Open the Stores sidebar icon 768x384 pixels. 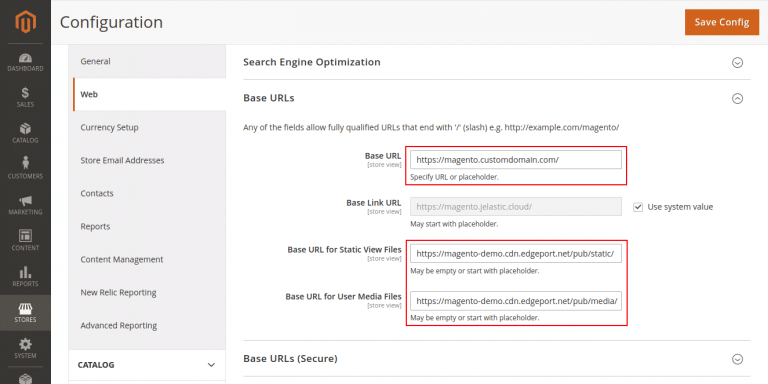(25, 313)
